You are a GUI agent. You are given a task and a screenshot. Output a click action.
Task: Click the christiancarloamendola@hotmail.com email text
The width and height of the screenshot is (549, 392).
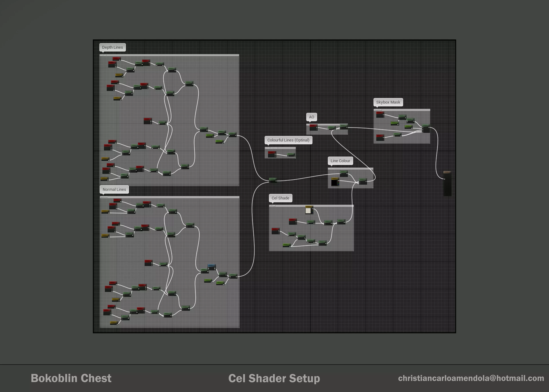pos(471,378)
